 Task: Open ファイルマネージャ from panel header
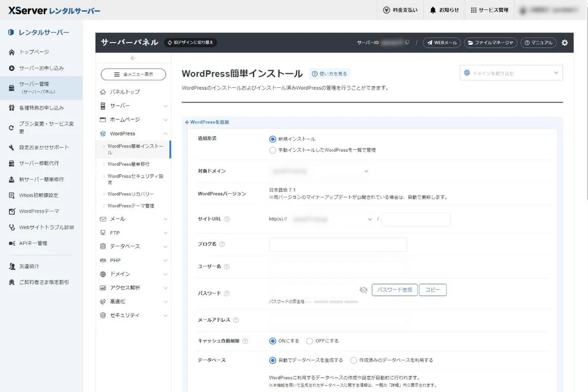(x=490, y=43)
